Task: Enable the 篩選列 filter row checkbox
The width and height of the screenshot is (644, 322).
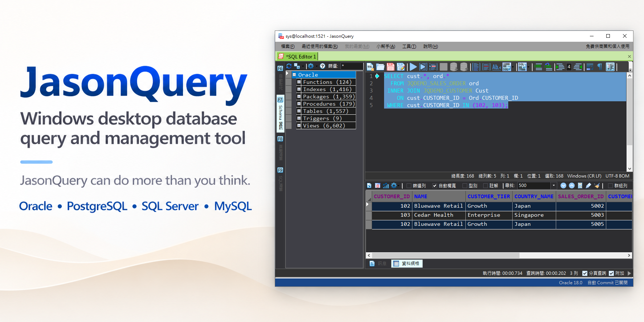Action: pos(409,186)
